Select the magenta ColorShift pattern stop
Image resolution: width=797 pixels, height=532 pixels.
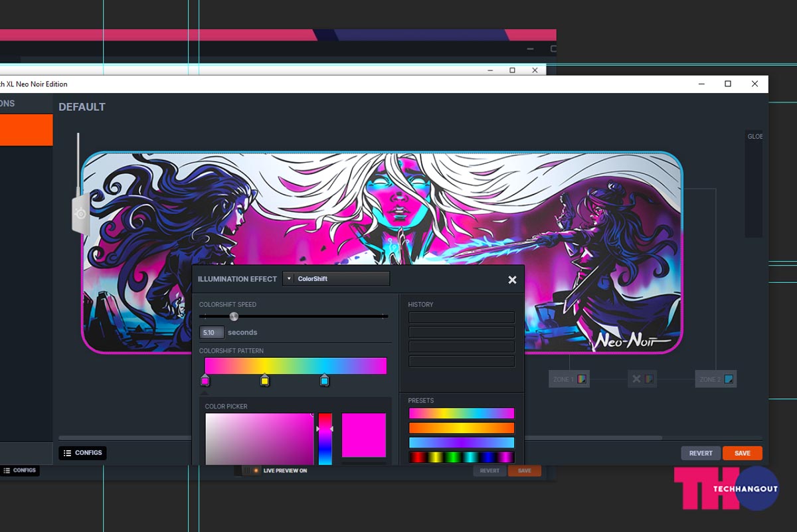tap(205, 381)
